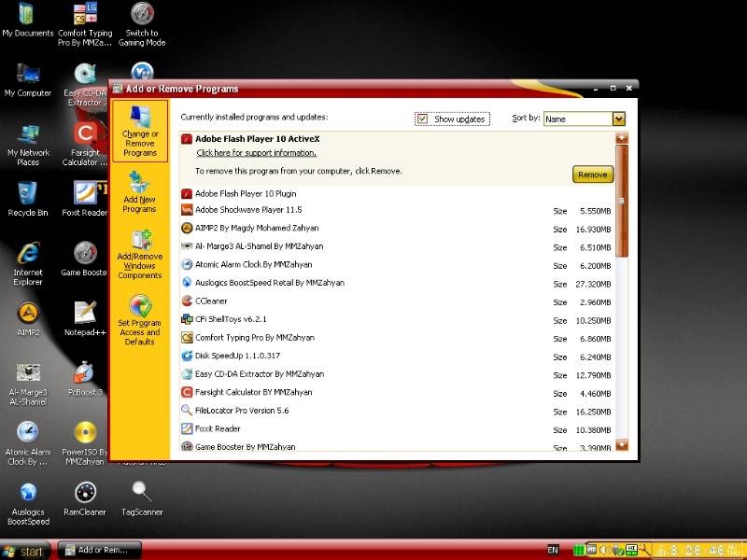
Task: Click the program list scrollbar up arrow
Action: point(622,135)
